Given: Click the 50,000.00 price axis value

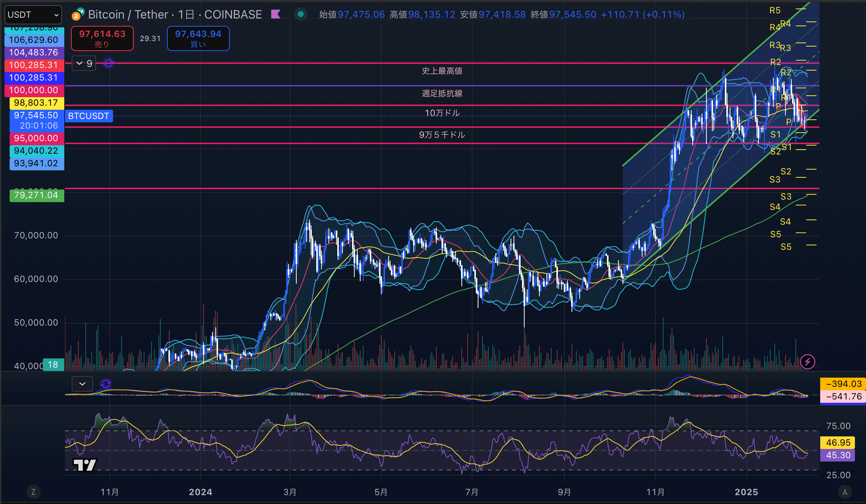Looking at the screenshot, I should click(36, 323).
